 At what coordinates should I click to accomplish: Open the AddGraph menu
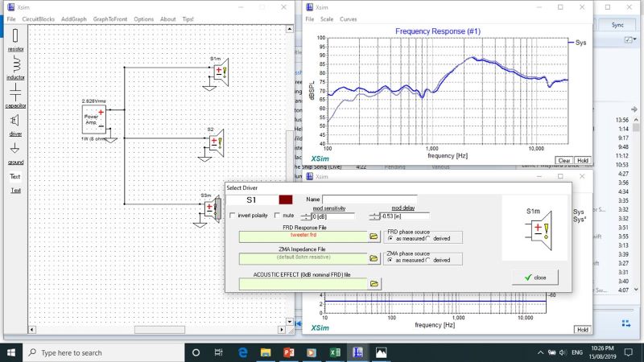74,19
